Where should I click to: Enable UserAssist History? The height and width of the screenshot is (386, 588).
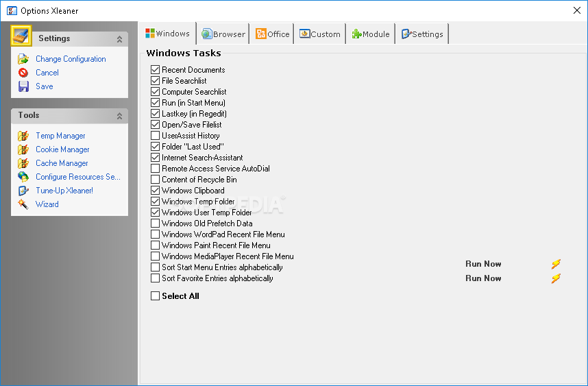(156, 136)
